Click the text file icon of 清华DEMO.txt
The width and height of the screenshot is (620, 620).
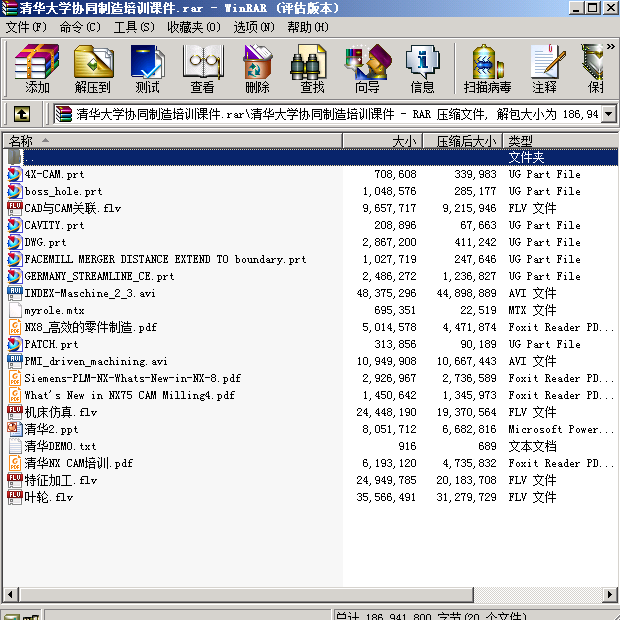click(15, 446)
